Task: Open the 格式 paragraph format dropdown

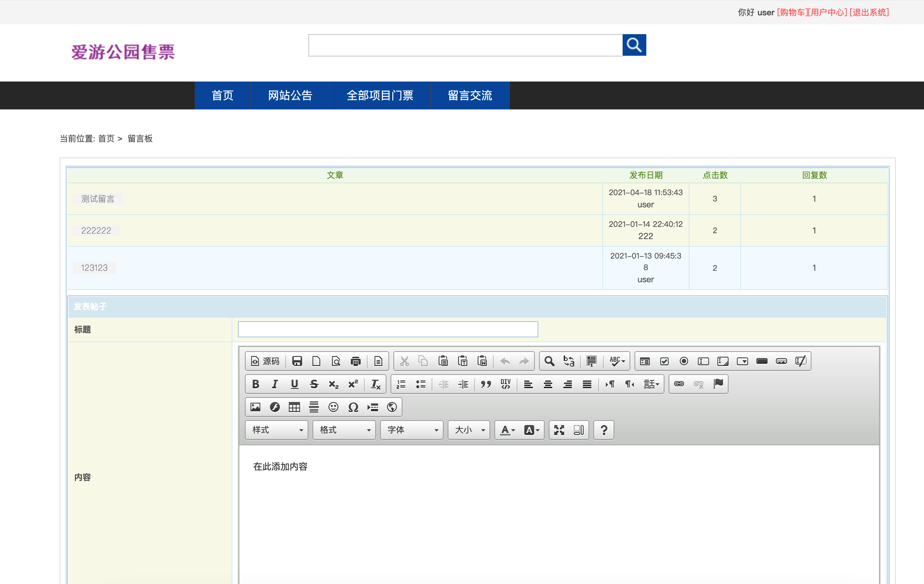Action: 344,430
